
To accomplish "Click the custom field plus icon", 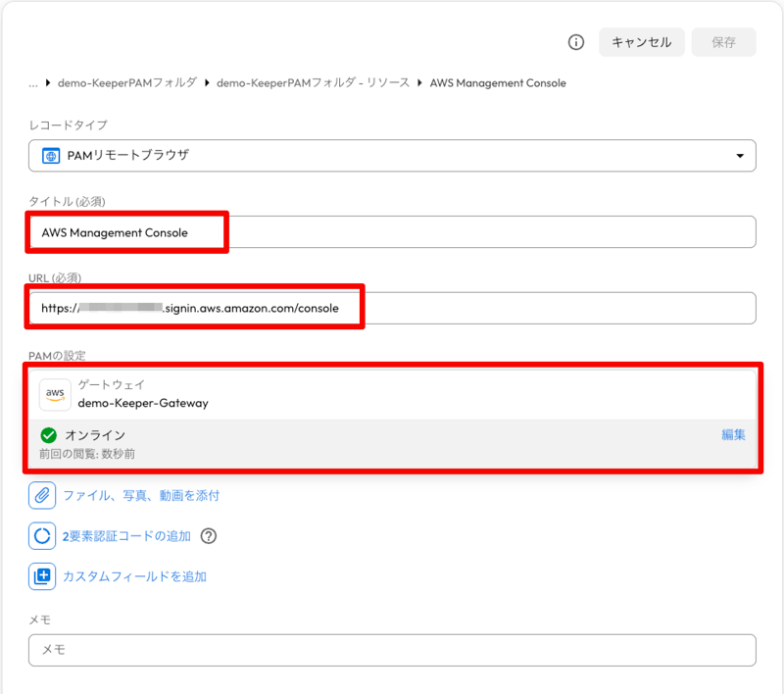I will pos(42,576).
